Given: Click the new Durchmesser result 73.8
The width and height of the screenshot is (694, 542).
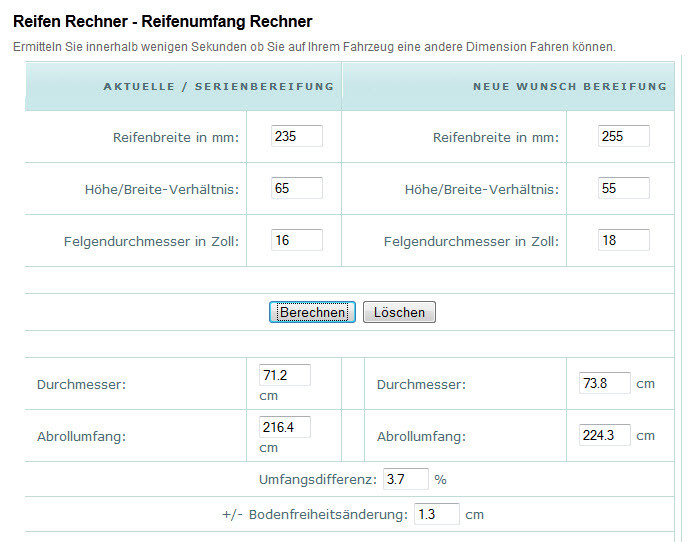Looking at the screenshot, I should [605, 383].
